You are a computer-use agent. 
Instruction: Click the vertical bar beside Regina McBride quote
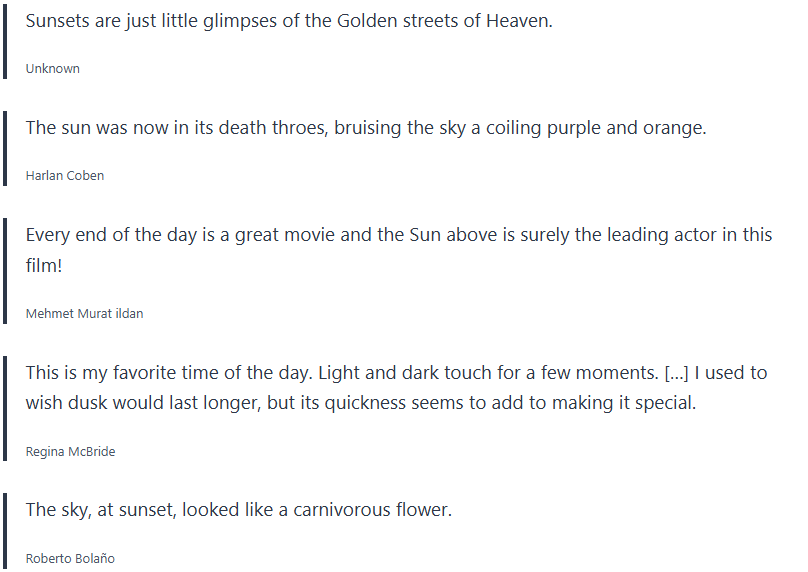click(5, 409)
